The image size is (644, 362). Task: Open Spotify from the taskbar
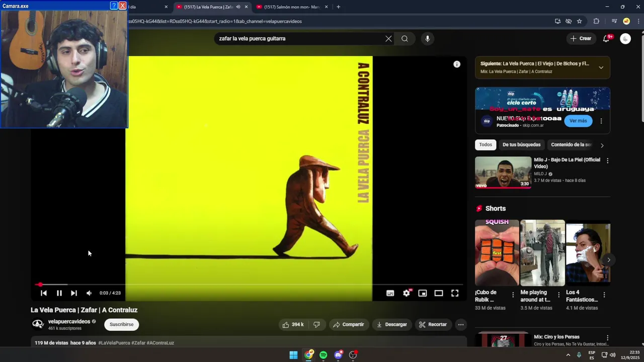(323, 355)
